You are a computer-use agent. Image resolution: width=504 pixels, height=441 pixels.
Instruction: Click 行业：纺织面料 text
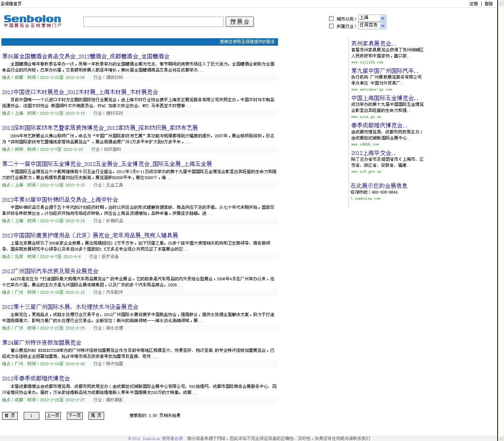click(x=106, y=149)
